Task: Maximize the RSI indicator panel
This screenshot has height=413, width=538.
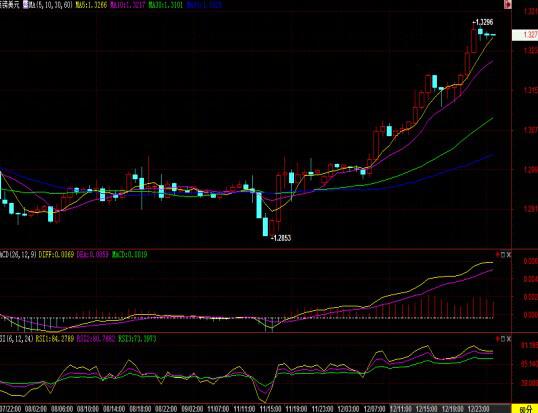Action: [x=503, y=339]
